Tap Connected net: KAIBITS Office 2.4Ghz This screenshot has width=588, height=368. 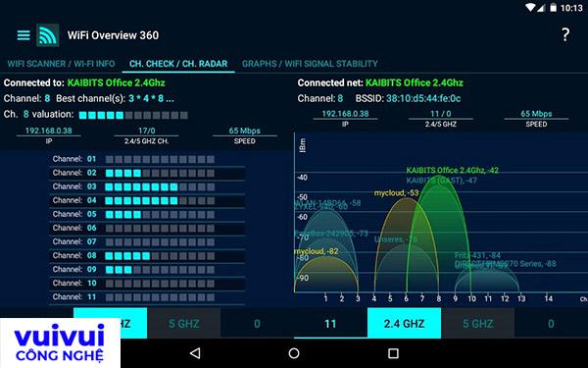(380, 82)
